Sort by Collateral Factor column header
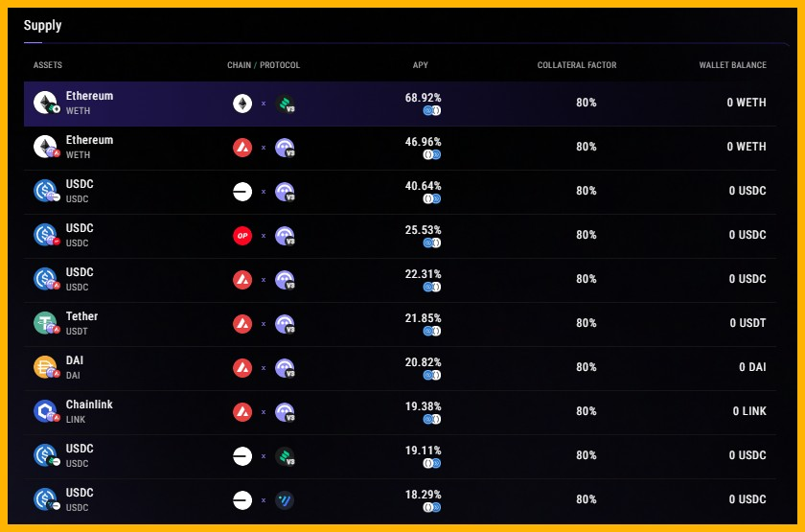Screen dimensions: 805x532 [577, 65]
